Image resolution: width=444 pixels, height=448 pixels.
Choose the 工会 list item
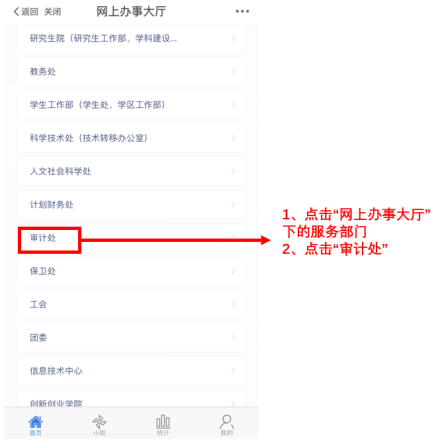[131, 304]
